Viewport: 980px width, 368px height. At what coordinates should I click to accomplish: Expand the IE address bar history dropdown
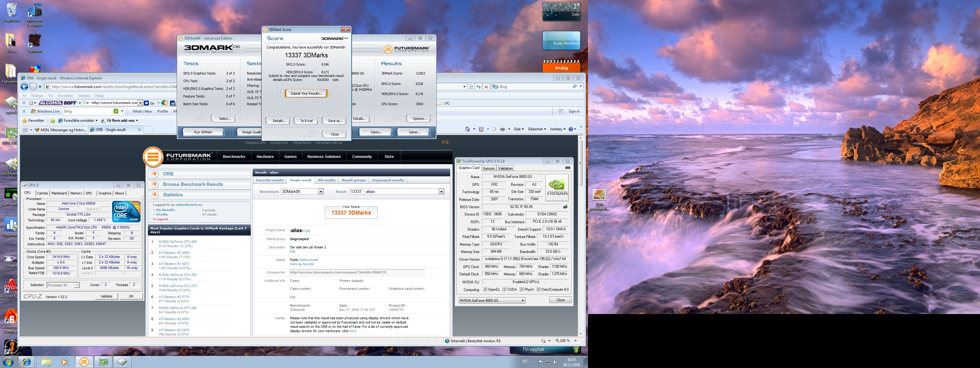(464, 87)
